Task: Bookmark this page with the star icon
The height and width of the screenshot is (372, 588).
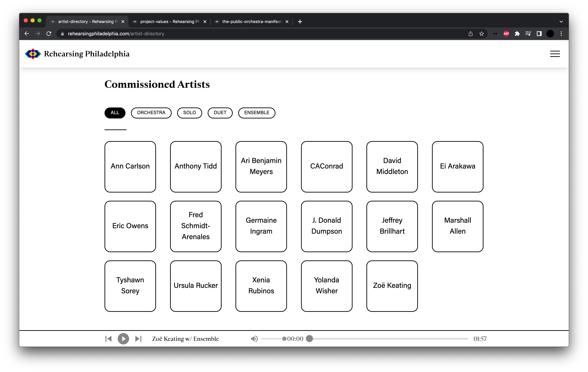Action: (x=482, y=34)
